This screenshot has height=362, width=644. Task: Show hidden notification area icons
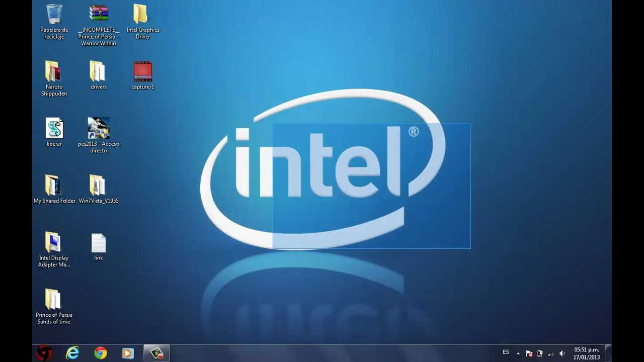[x=518, y=353]
